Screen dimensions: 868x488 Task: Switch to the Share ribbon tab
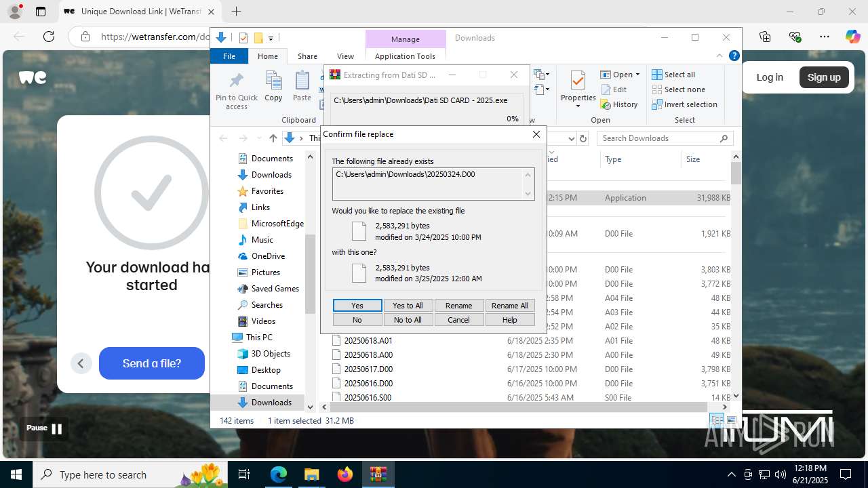[307, 56]
